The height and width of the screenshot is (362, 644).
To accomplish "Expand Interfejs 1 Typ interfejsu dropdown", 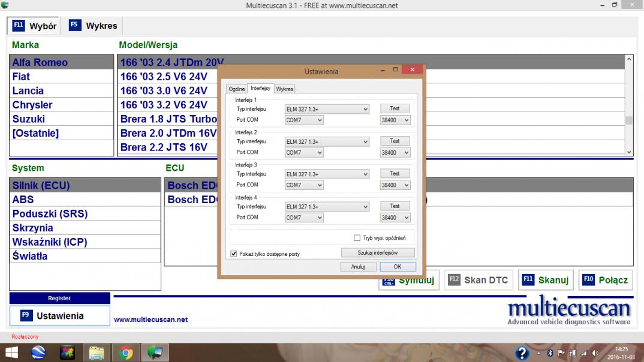I will click(x=327, y=108).
